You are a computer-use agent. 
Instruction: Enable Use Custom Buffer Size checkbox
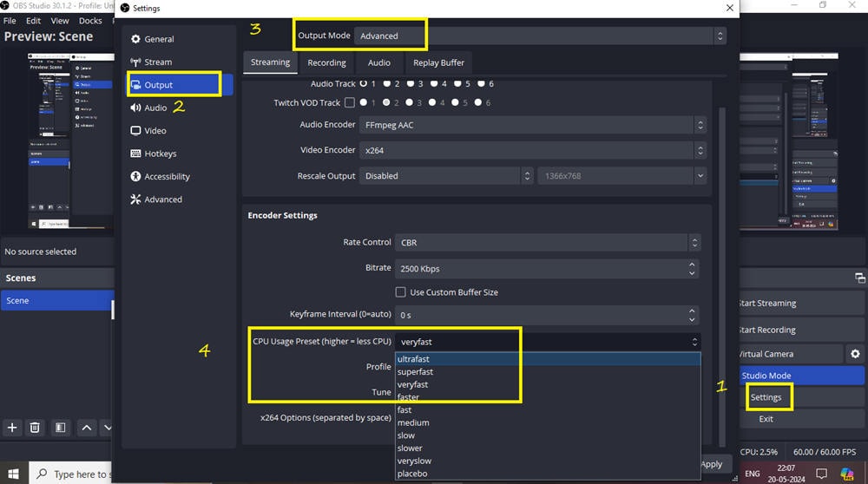click(400, 292)
